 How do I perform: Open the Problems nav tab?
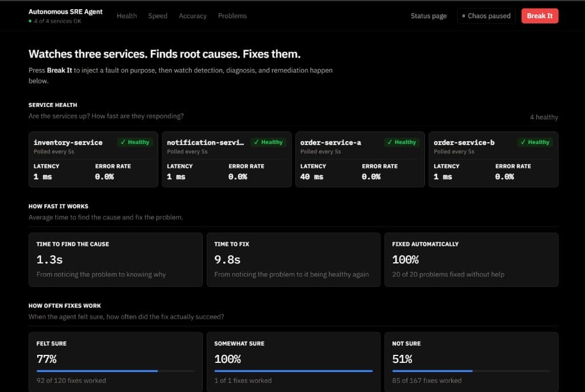(x=233, y=15)
